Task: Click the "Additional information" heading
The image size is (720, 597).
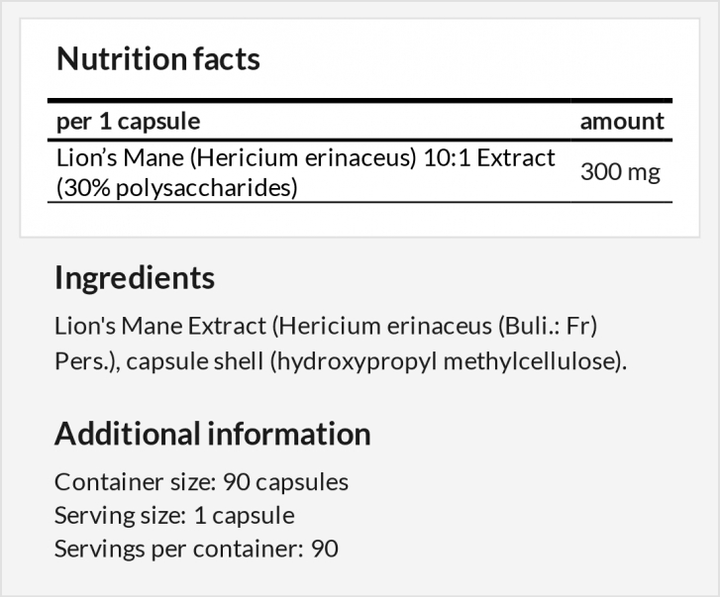Action: (212, 434)
